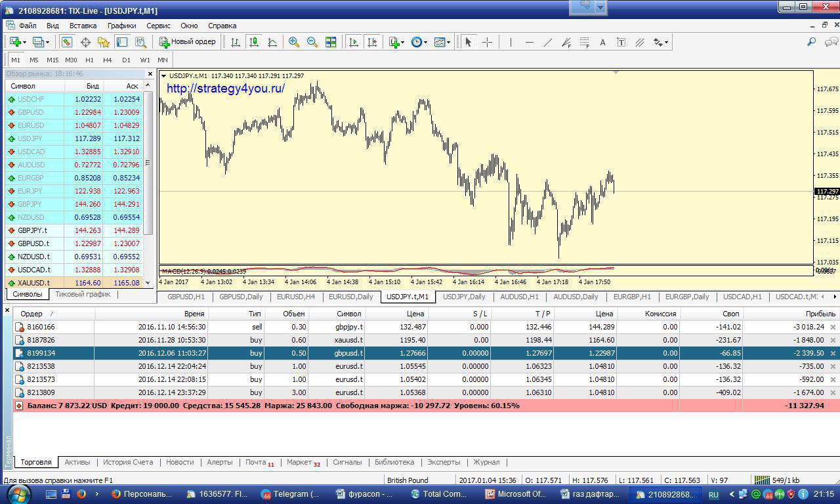The height and width of the screenshot is (504, 840).
Task: Switch timeframe to D1
Action: click(x=126, y=60)
